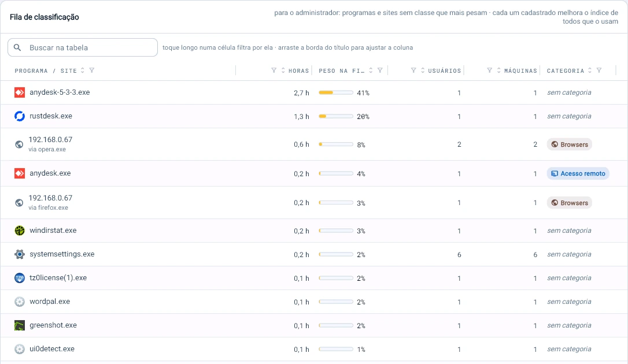Toggle sort arrows on Categoria column
This screenshot has height=364, width=628.
coord(590,70)
